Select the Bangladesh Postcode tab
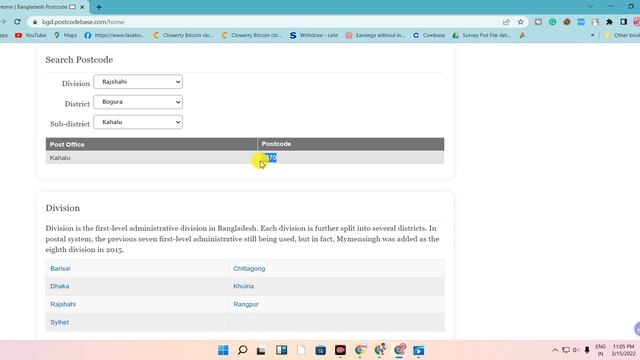 pos(39,7)
